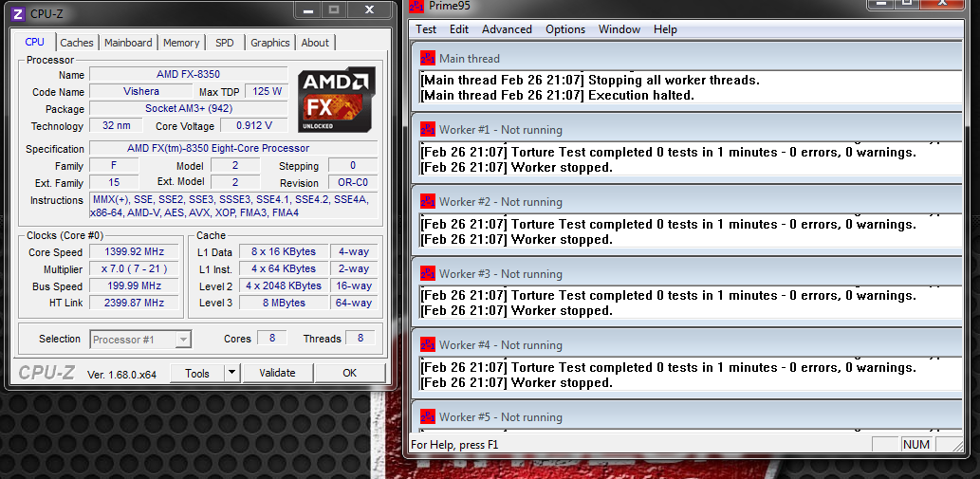The width and height of the screenshot is (980, 479).
Task: Open the SPD tab
Action: (225, 43)
